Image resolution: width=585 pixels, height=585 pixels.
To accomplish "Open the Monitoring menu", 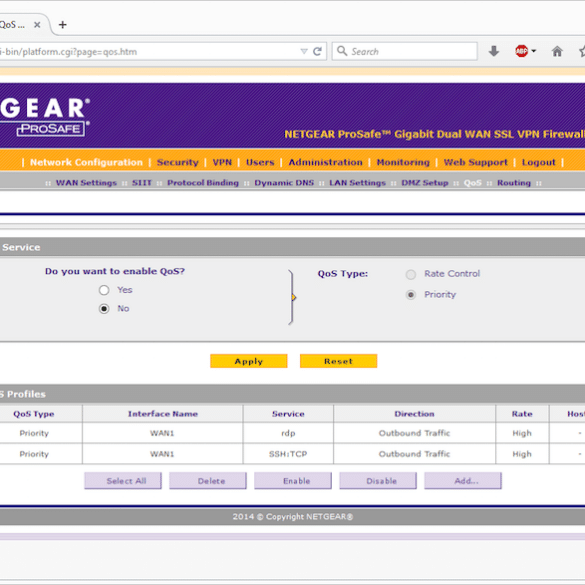I will 403,162.
